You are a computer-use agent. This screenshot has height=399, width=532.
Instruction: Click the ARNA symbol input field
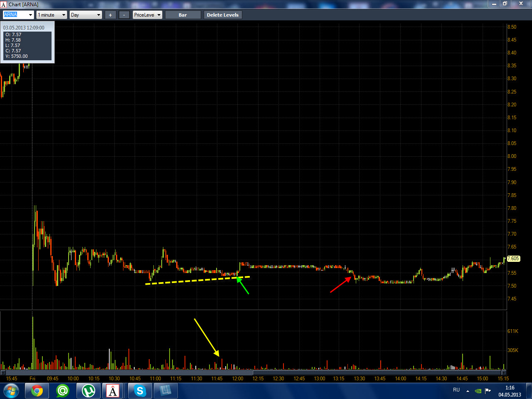point(15,15)
